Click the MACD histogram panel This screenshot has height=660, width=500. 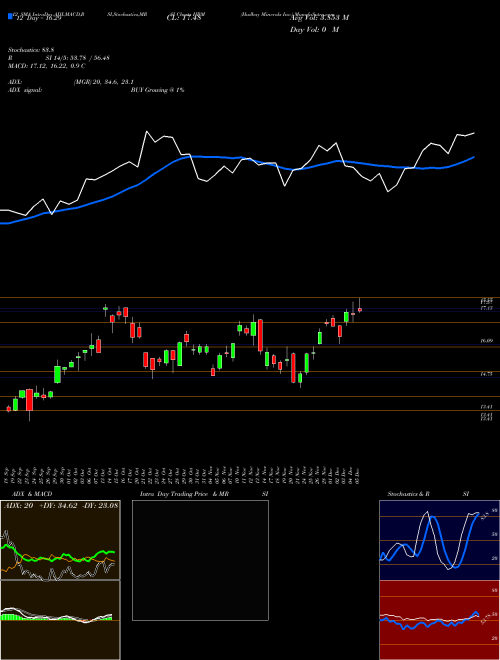[x=60, y=620]
